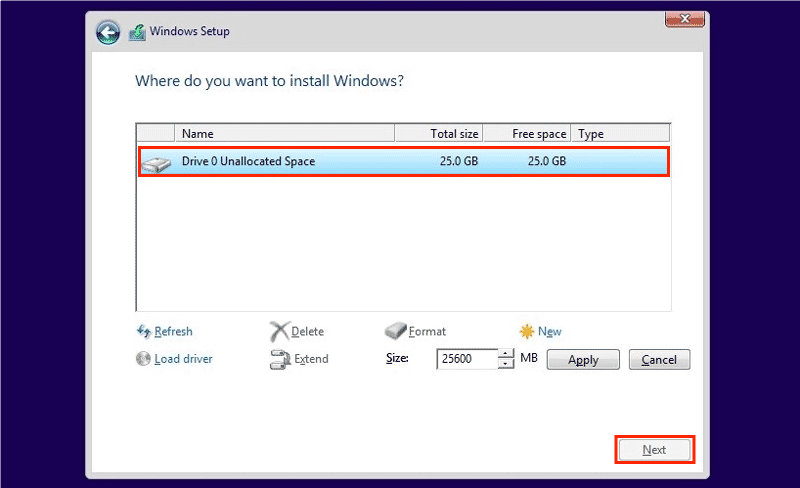
Task: Click the Delete partition link
Action: 308,332
